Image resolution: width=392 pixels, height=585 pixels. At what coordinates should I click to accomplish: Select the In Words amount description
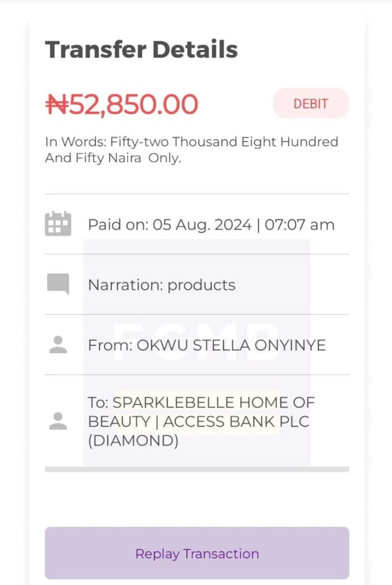(191, 142)
